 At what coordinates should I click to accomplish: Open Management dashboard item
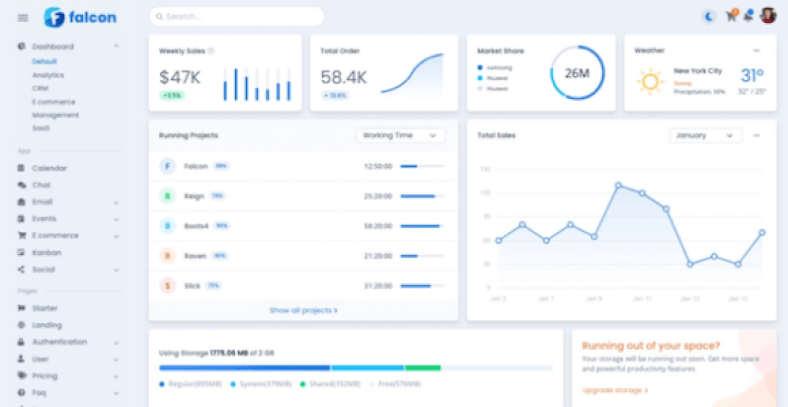click(x=56, y=115)
